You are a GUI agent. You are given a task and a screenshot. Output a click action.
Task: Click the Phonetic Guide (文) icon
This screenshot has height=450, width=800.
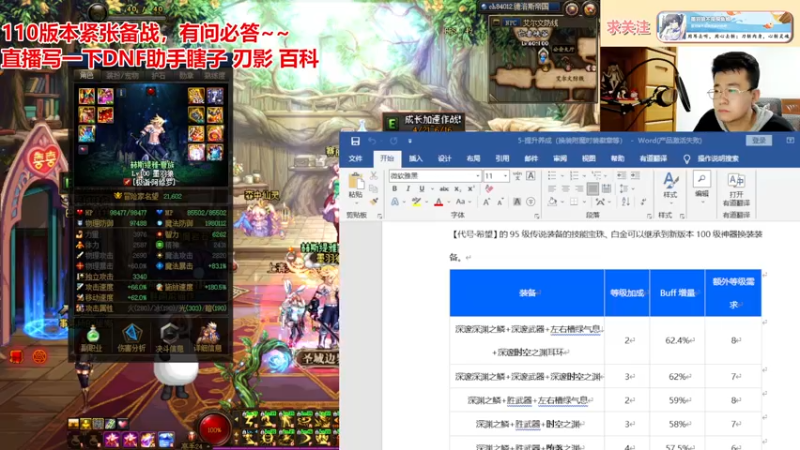517,176
